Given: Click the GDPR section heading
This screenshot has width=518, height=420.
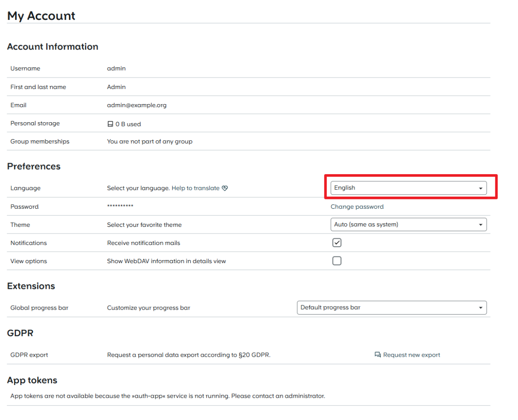Looking at the screenshot, I should 20,333.
